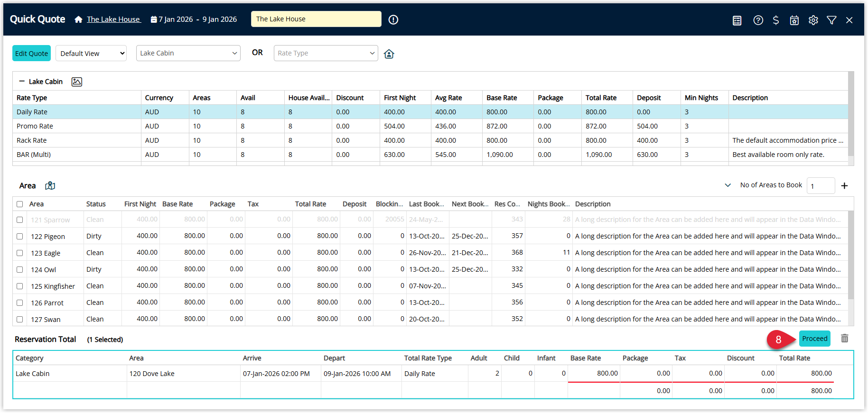Click the exclamation info icon beside the name field
This screenshot has width=868, height=413.
click(x=393, y=19)
